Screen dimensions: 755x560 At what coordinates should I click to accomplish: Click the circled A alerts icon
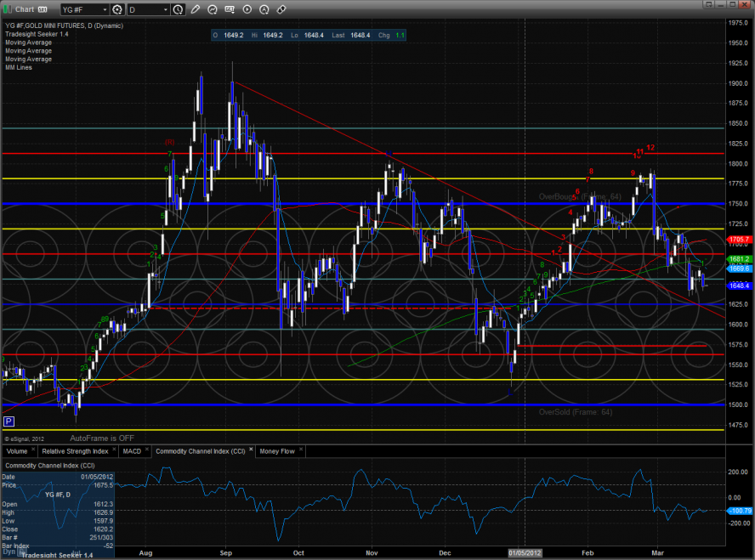point(264,10)
